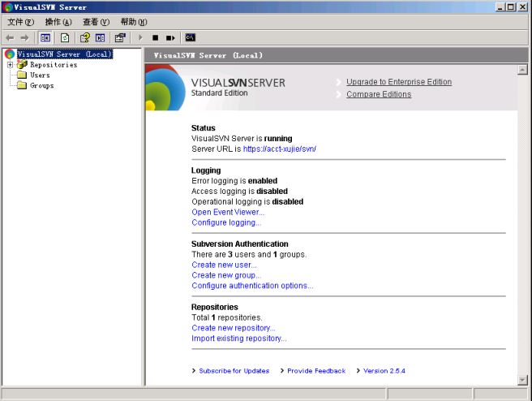Click the 'Standard Edition' text
Image resolution: width=532 pixels, height=401 pixels.
point(219,93)
